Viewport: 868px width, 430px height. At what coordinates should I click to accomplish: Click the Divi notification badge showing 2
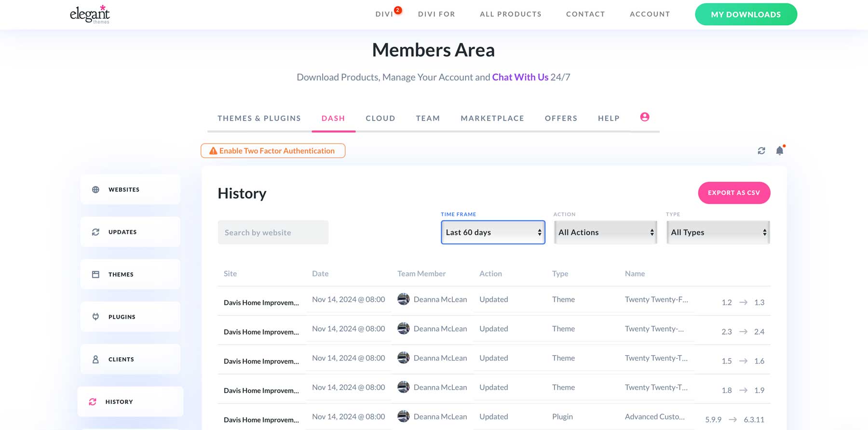[398, 10]
